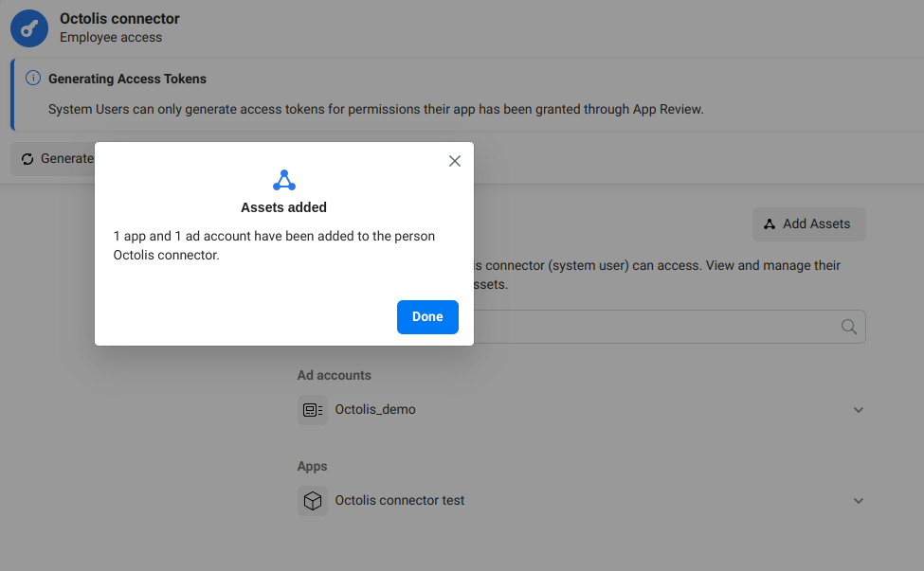
Task: Click the Octolis_demo ad account icon
Action: click(313, 410)
